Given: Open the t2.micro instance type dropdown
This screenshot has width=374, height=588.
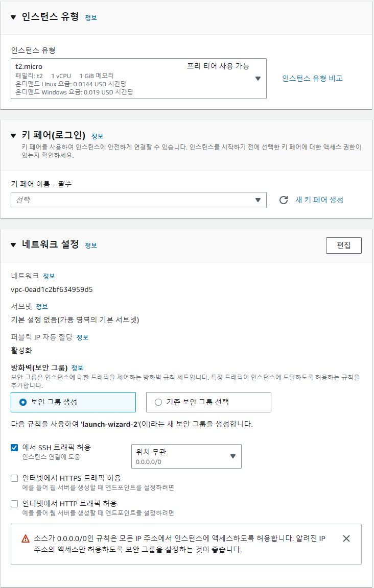Looking at the screenshot, I should pos(258,78).
